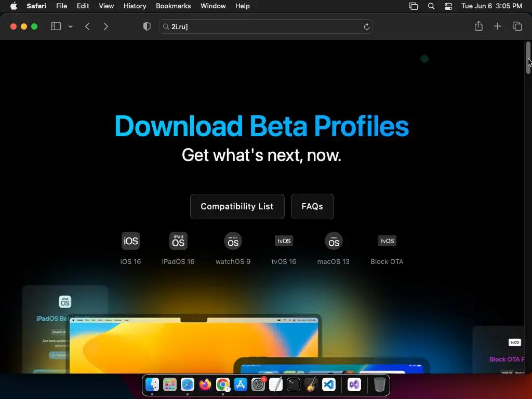Click the date and time in menu bar
The image size is (532, 399).
click(x=491, y=6)
